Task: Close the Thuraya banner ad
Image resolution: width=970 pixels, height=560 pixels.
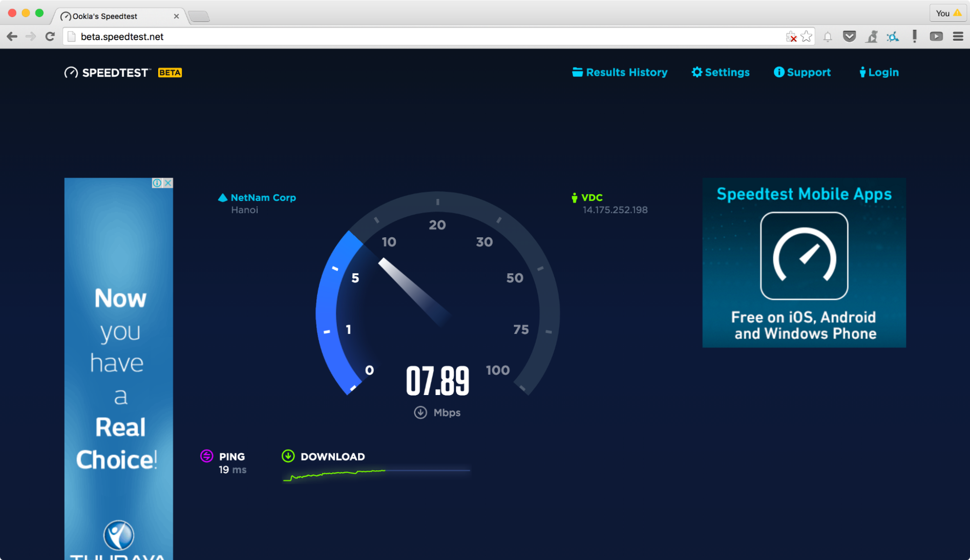Action: (168, 183)
